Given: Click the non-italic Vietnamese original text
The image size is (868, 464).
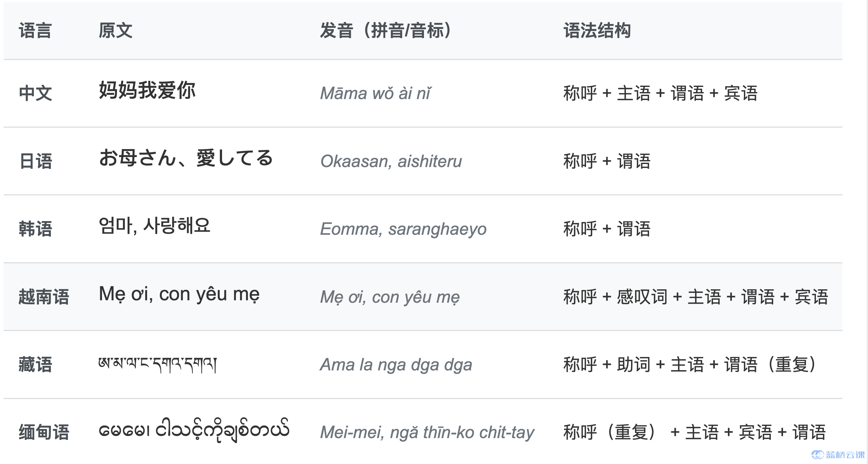Looking at the screenshot, I should pos(179,294).
